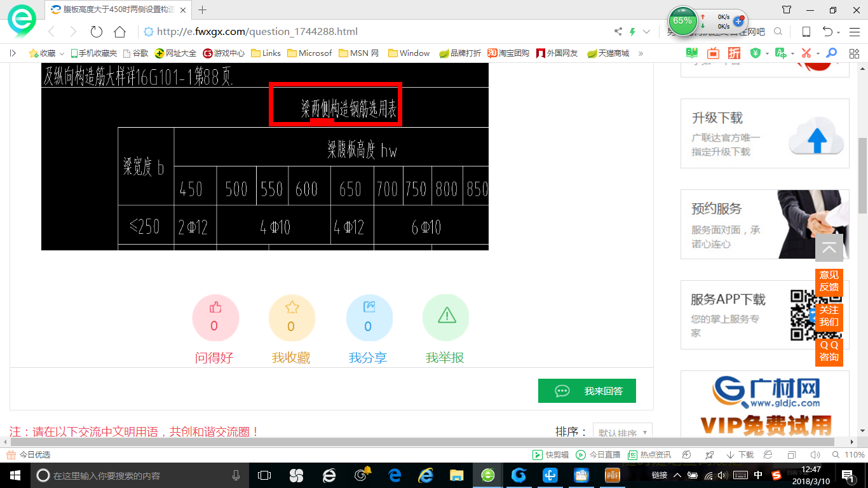
Task: Open the 升级下载 sidebar card
Action: point(765,133)
